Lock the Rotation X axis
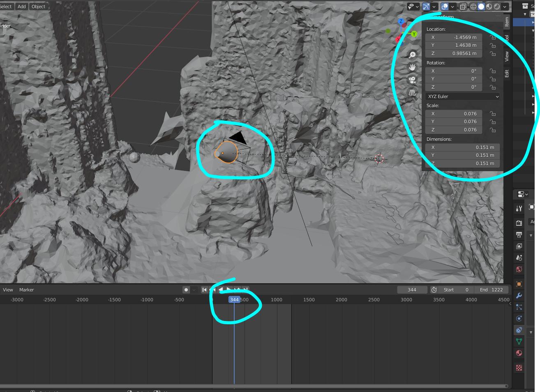 click(x=492, y=71)
